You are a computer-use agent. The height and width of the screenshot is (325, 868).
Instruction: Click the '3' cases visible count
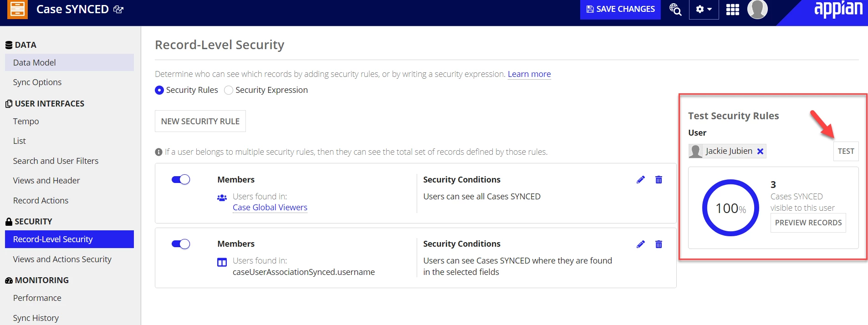click(773, 184)
